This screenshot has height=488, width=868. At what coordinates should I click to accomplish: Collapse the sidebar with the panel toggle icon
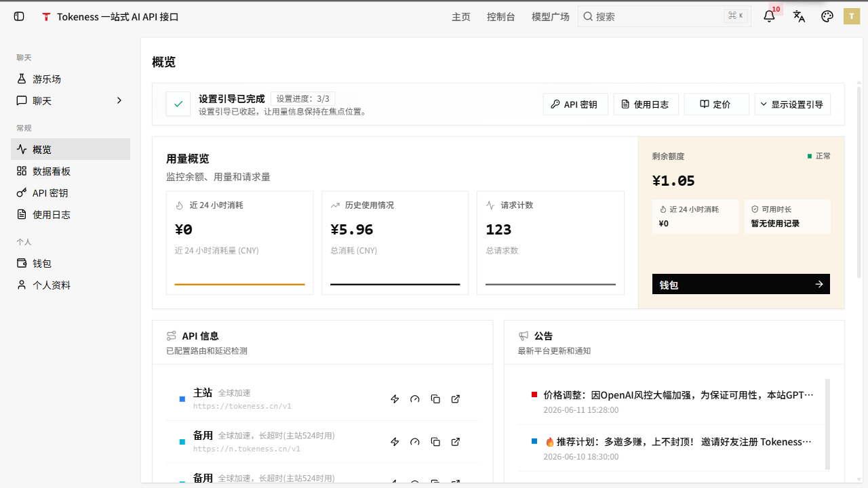tap(19, 16)
